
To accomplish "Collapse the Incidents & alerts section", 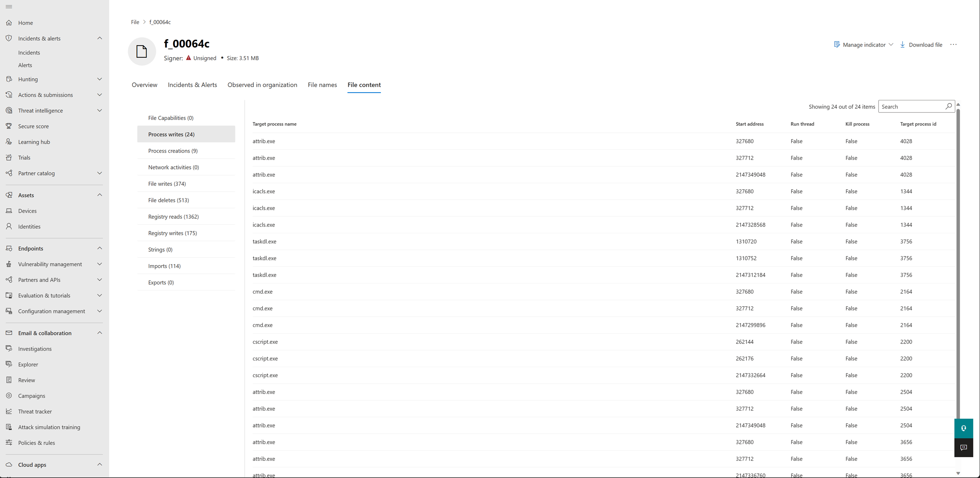I will coord(100,38).
